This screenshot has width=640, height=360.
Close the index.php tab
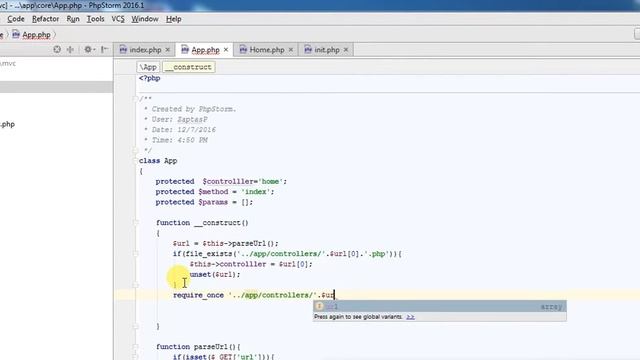[167, 50]
